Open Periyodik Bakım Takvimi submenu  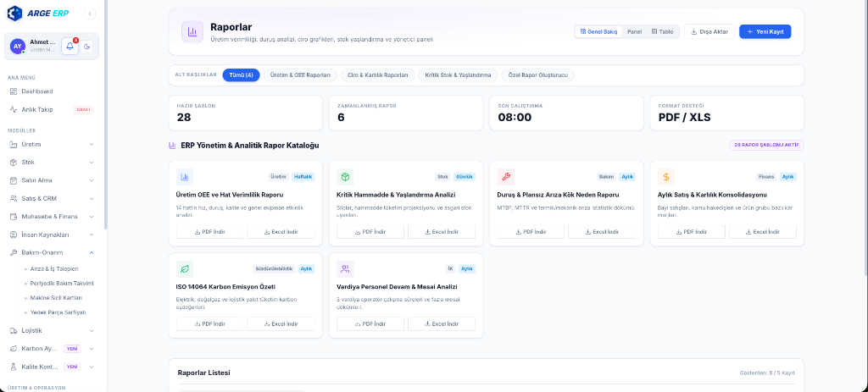[x=61, y=283]
